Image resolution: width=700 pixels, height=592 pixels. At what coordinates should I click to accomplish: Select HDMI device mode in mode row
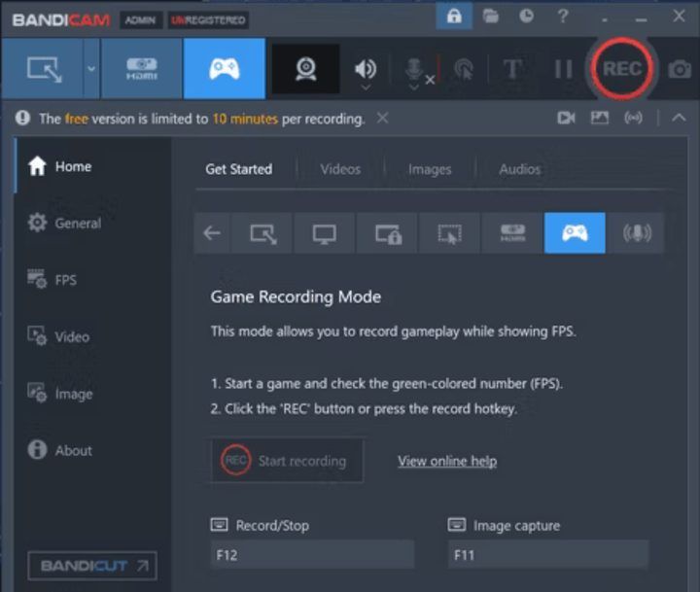coord(512,233)
